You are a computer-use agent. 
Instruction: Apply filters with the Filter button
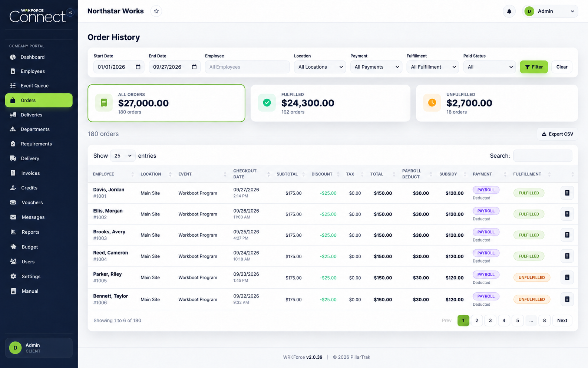click(534, 67)
